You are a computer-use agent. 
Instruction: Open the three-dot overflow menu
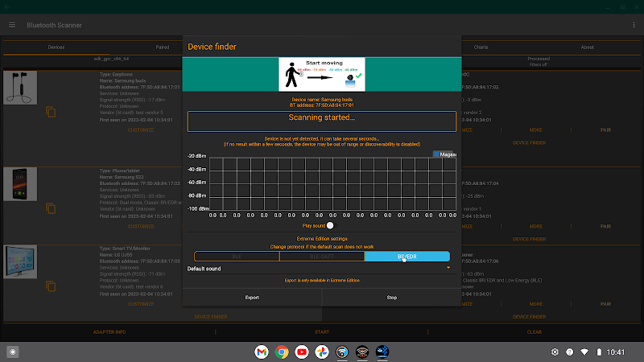634,25
